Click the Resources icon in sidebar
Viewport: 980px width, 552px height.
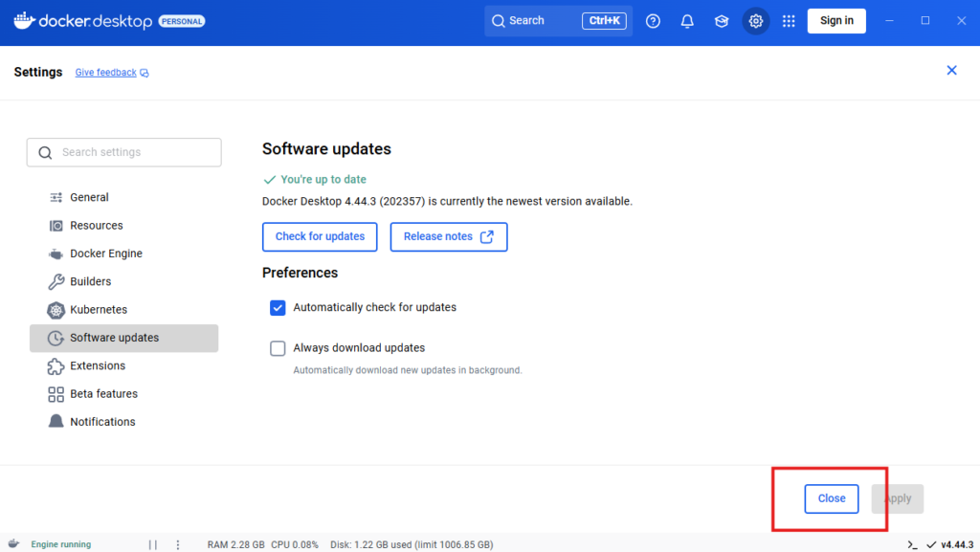[x=56, y=226]
